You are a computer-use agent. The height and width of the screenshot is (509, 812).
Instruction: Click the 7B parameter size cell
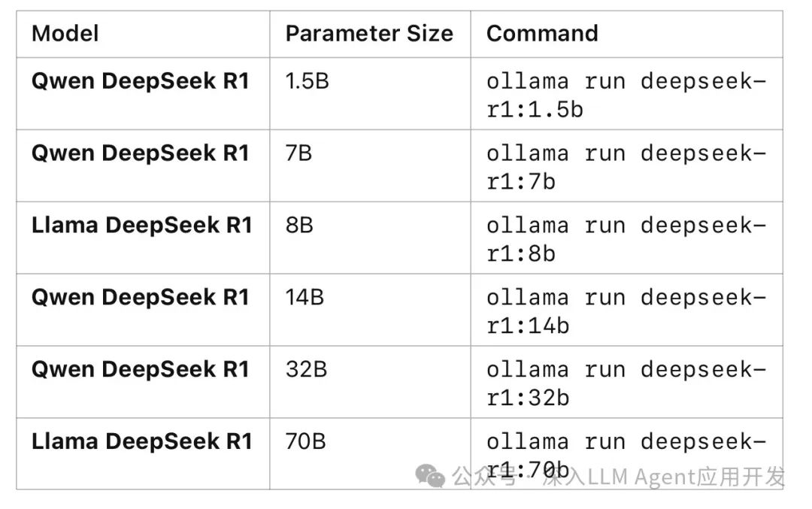pos(298,153)
